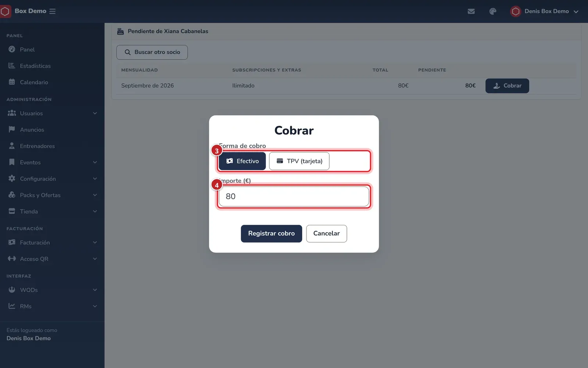
Task: Expand the Usuarios submenu chevron
Action: [95, 113]
